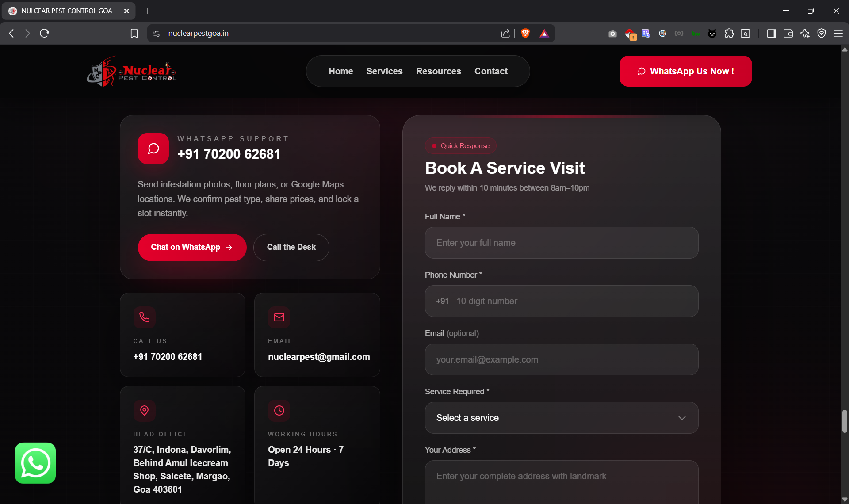The image size is (849, 504).
Task: Select the NULCEAR PEST CONTROL GOA tab
Action: (69, 11)
